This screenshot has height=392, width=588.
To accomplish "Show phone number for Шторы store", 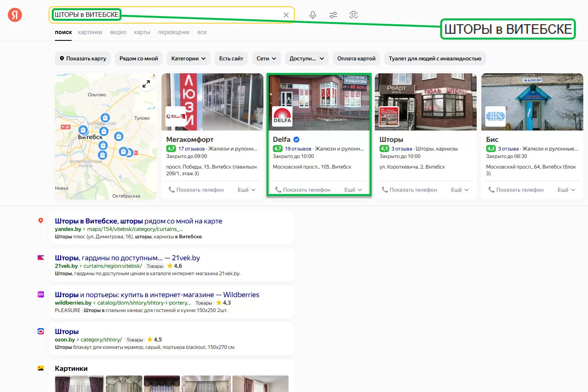I will (409, 190).
